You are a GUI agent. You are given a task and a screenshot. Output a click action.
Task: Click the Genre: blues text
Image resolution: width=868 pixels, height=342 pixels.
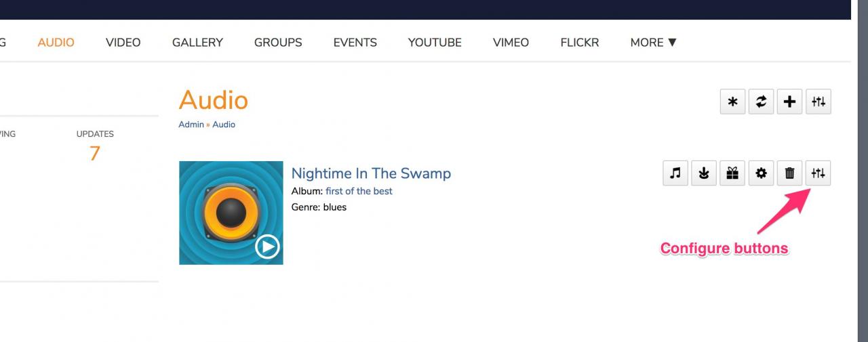point(319,207)
